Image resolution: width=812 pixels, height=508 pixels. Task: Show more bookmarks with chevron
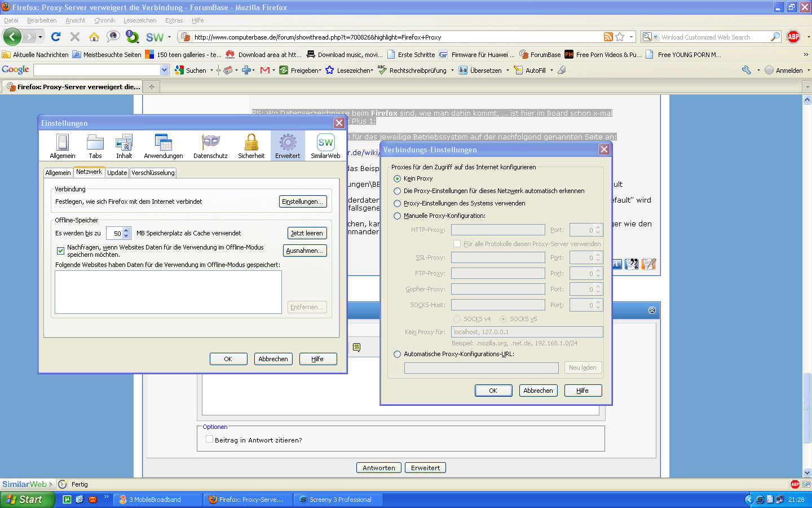tap(806, 55)
